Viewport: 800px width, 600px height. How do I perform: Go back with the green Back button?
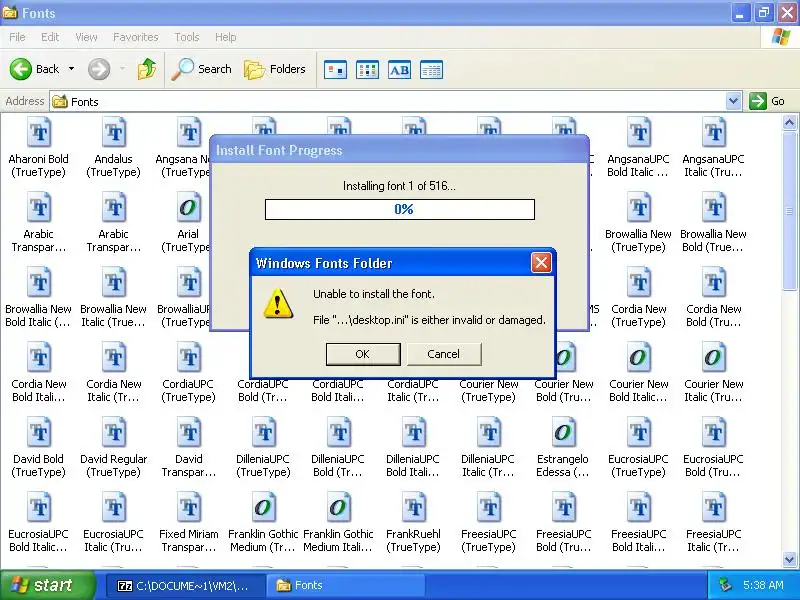[x=35, y=69]
